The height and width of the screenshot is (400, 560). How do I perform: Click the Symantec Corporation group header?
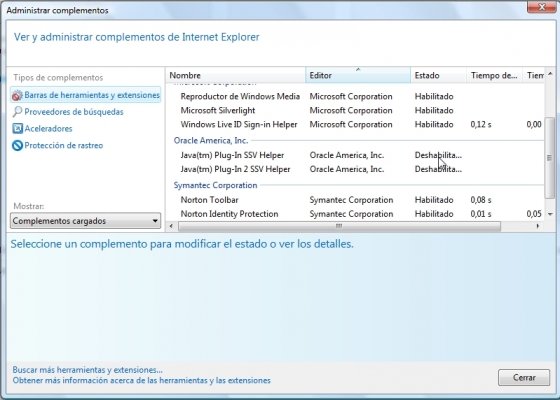click(215, 185)
